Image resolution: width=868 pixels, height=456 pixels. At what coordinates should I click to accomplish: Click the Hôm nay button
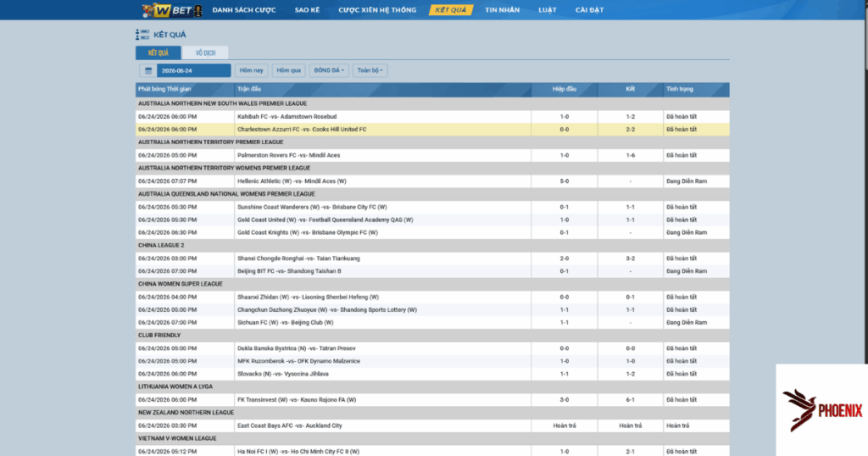pos(251,71)
